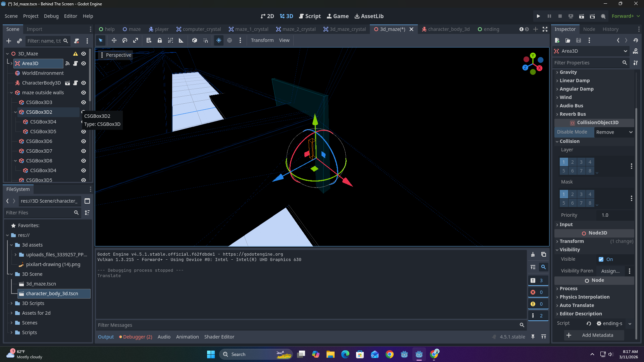The width and height of the screenshot is (644, 362).
Task: Toggle distraction-free mode in the viewport
Action: [545, 29]
